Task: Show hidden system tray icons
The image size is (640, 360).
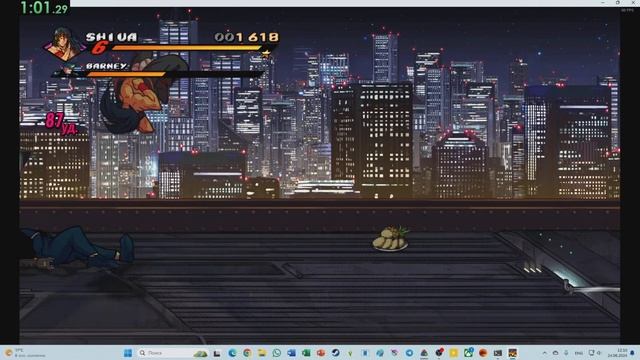Action: pos(544,353)
